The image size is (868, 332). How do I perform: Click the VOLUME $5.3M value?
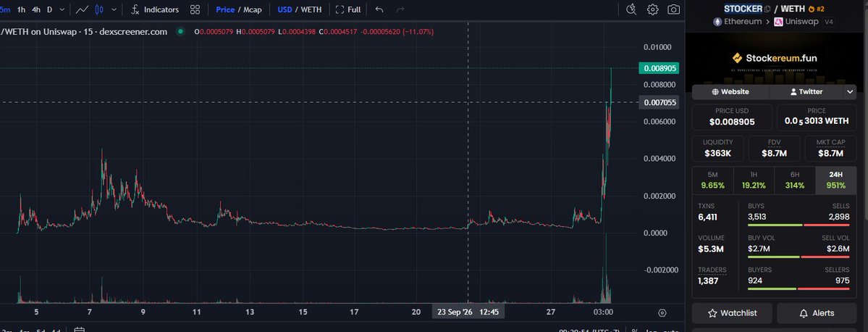pos(711,249)
